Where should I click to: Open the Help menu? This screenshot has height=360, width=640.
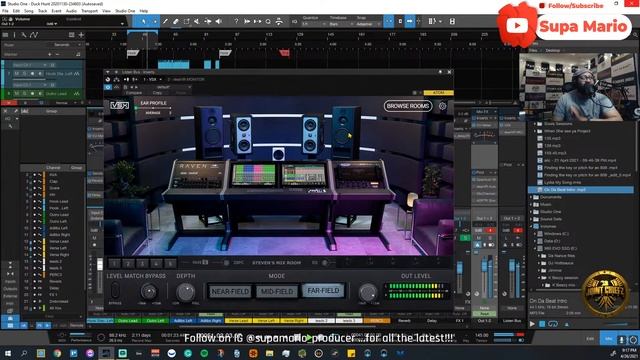[x=144, y=11]
